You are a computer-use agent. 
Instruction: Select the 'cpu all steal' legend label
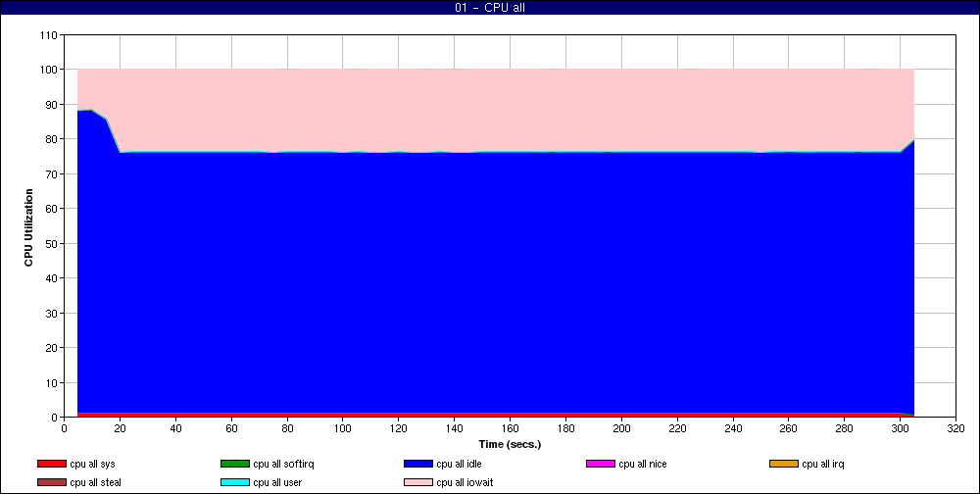pyautogui.click(x=96, y=483)
